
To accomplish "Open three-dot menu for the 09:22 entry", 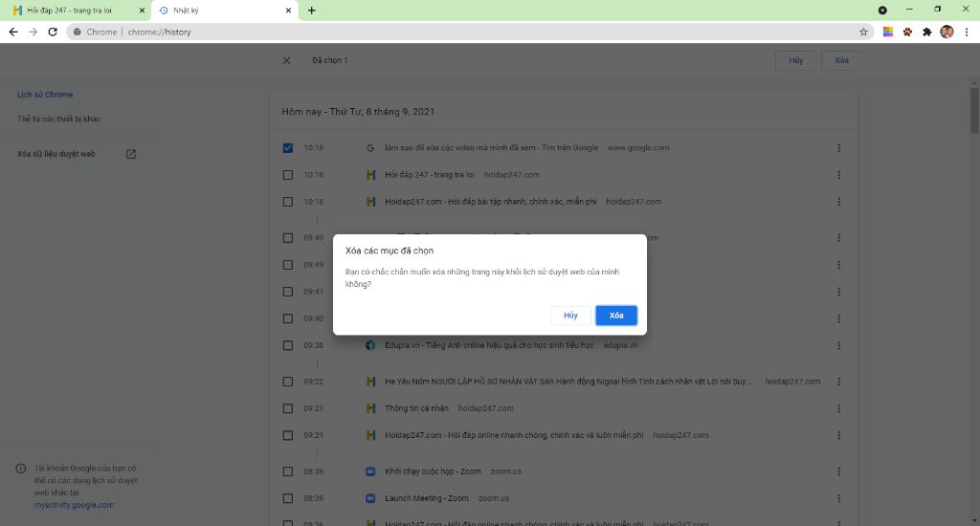I will (838, 382).
